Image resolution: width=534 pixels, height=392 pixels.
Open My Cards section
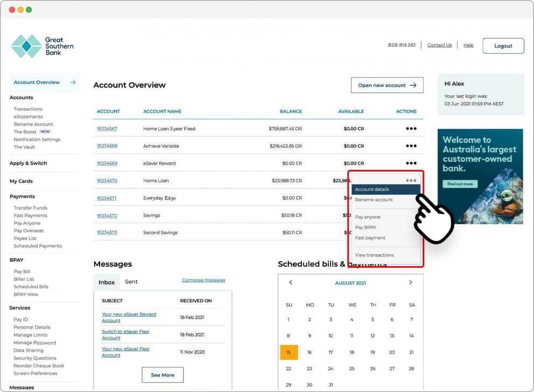pos(21,181)
